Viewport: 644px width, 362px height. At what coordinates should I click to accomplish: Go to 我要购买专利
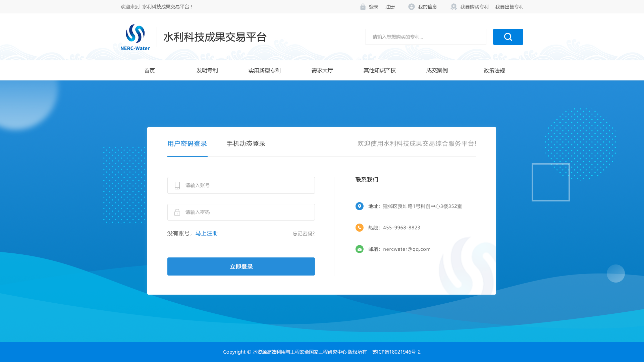coord(474,7)
